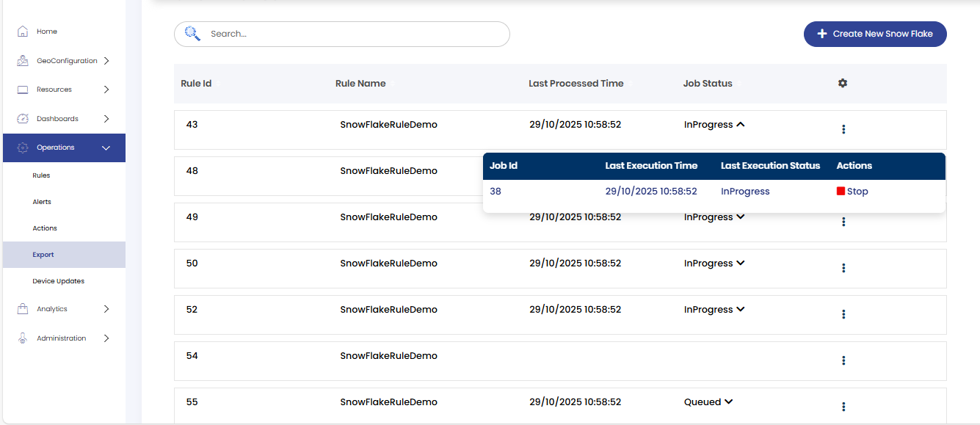The width and height of the screenshot is (980, 425).
Task: Sort by Rule Name column header
Action: point(360,84)
